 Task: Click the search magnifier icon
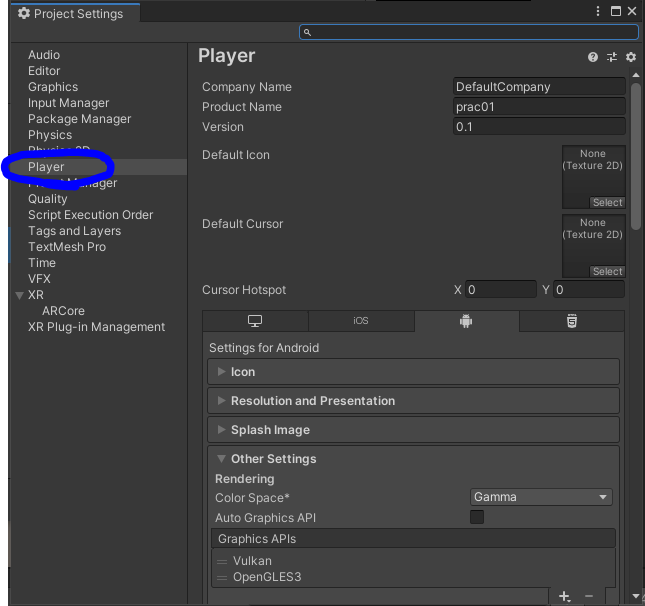307,32
